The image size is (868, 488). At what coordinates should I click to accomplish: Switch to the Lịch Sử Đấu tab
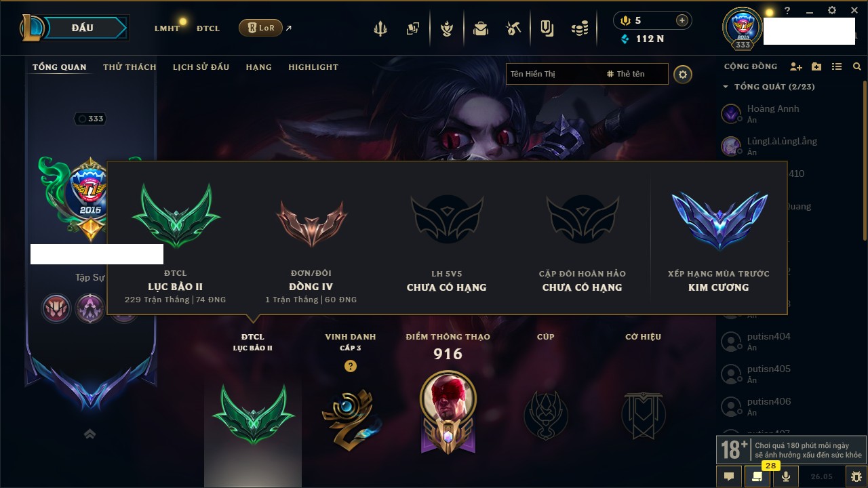pos(201,67)
